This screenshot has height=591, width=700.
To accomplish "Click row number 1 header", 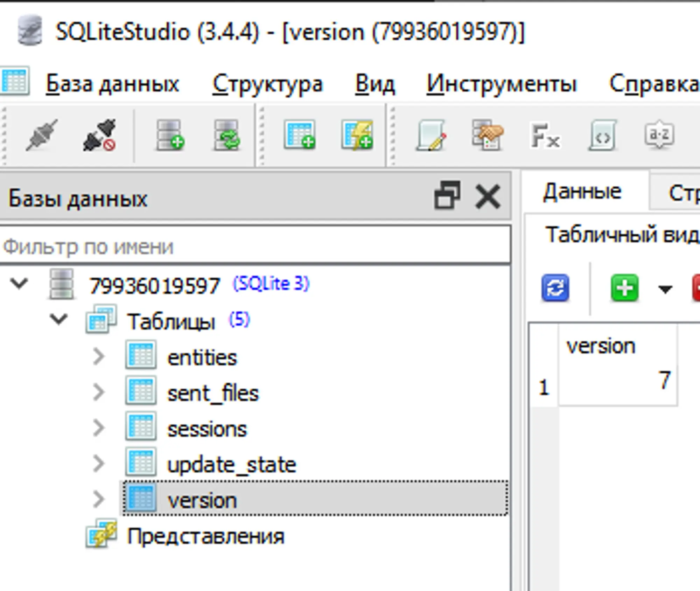I will point(544,387).
